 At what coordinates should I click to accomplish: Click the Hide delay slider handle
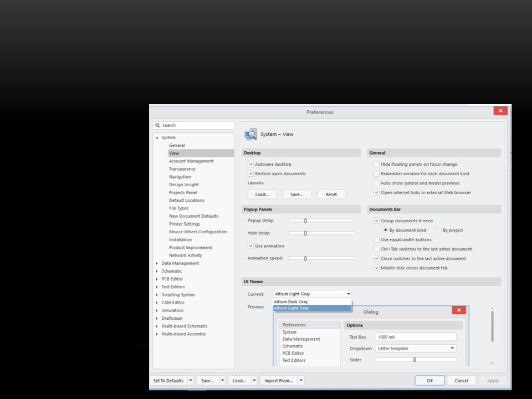(x=305, y=233)
